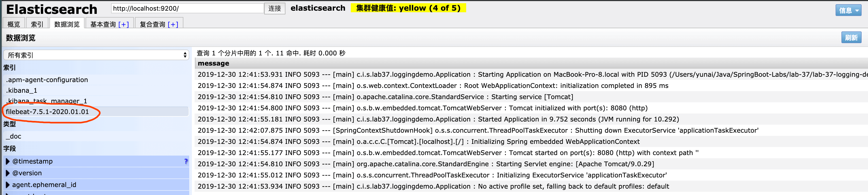
Task: Select the .kibana_task_manager_1 index
Action: [96, 101]
